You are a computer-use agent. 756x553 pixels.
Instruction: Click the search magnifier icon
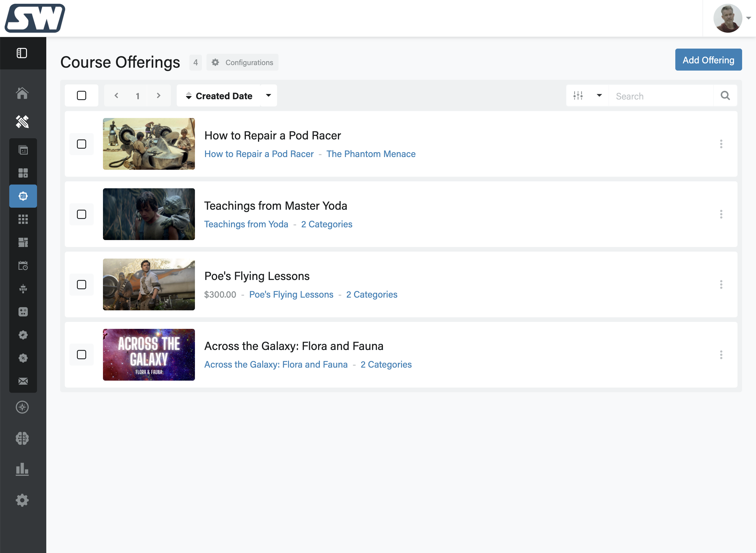(x=725, y=96)
